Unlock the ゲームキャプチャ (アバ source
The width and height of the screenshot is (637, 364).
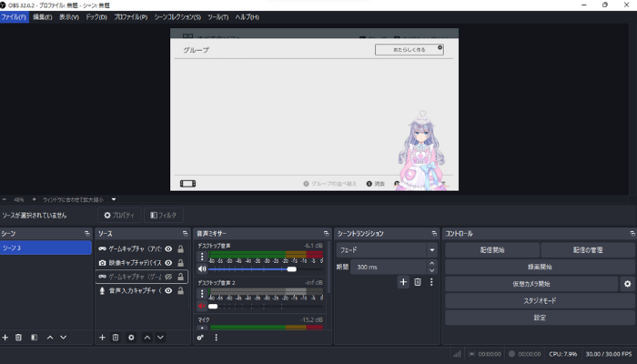click(x=181, y=248)
